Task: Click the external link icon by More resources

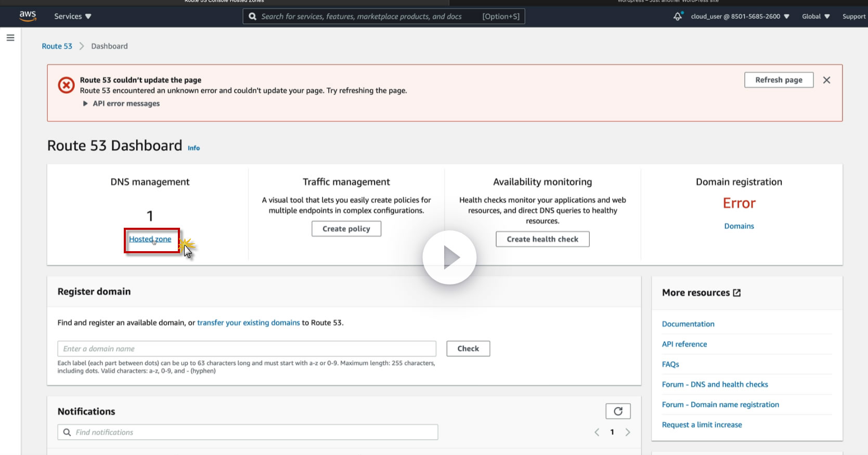Action: click(737, 293)
